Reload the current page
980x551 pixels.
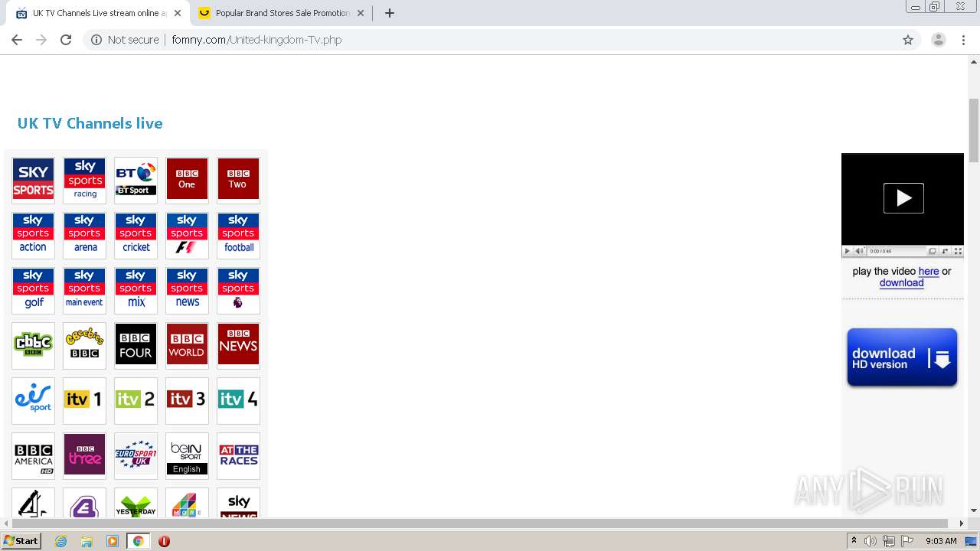(66, 40)
